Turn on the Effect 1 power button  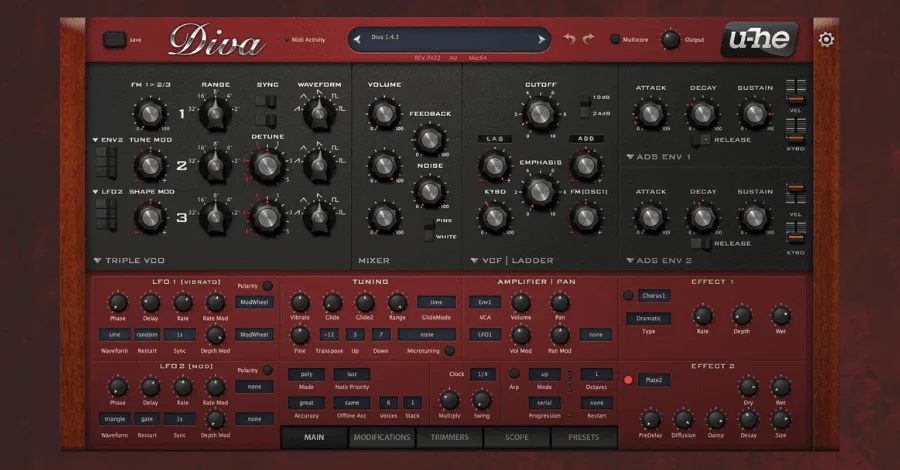point(629,296)
